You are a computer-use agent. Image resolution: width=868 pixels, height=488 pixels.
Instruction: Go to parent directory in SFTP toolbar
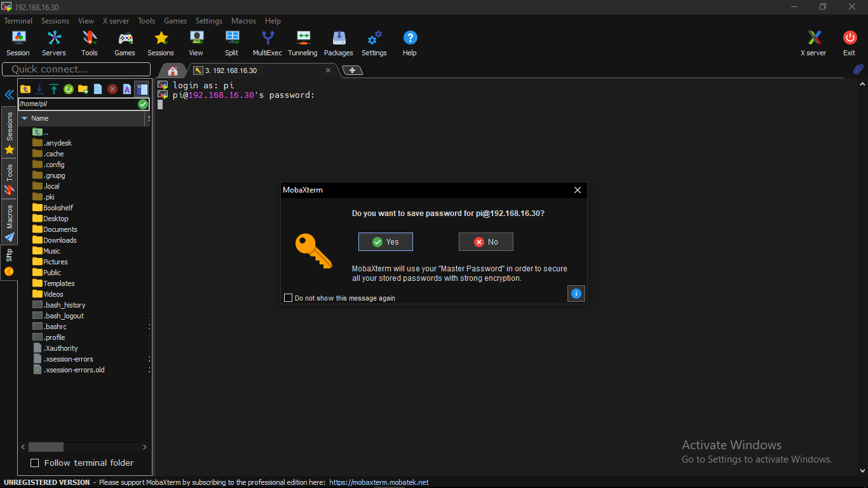click(x=25, y=89)
